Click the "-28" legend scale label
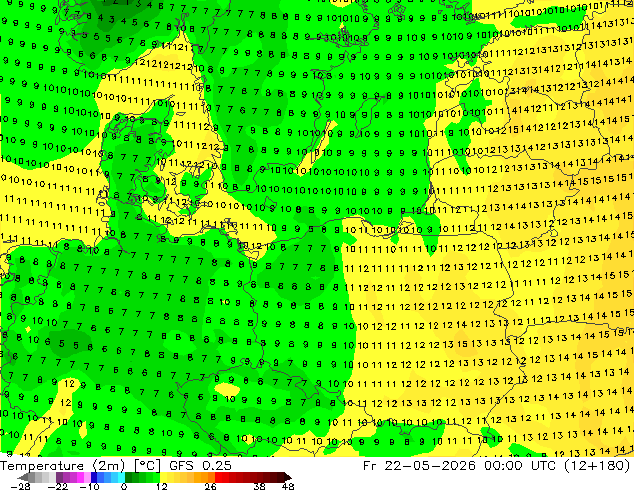This screenshot has width=634, height=490. point(20,486)
